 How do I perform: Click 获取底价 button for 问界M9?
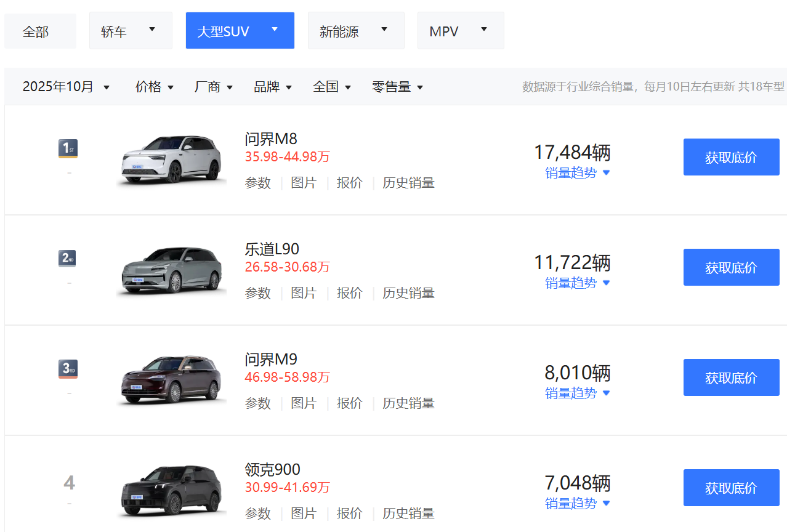[731, 377]
